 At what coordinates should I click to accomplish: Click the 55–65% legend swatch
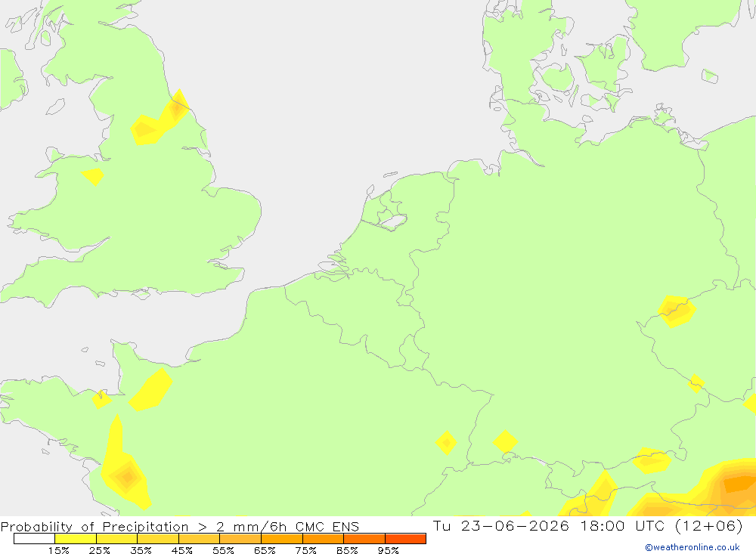(240, 539)
